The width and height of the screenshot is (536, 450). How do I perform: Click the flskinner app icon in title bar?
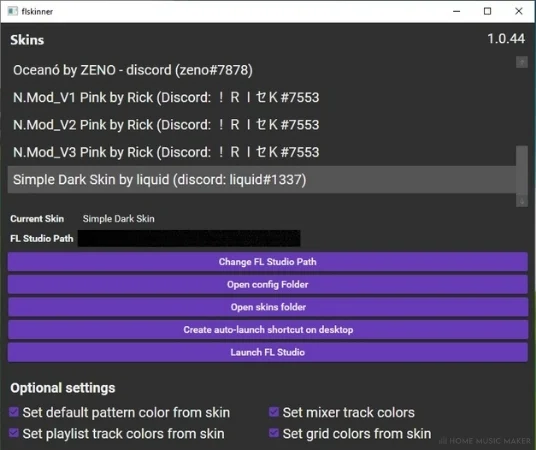(13, 11)
